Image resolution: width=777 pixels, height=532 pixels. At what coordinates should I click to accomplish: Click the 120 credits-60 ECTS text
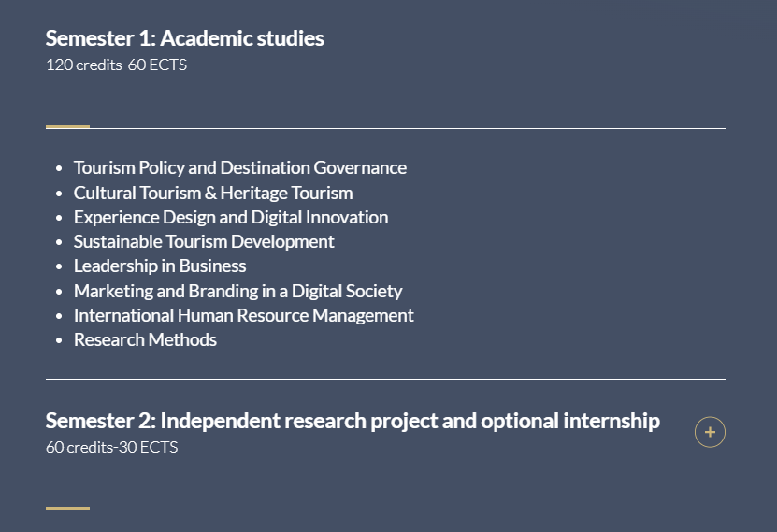pos(116,65)
